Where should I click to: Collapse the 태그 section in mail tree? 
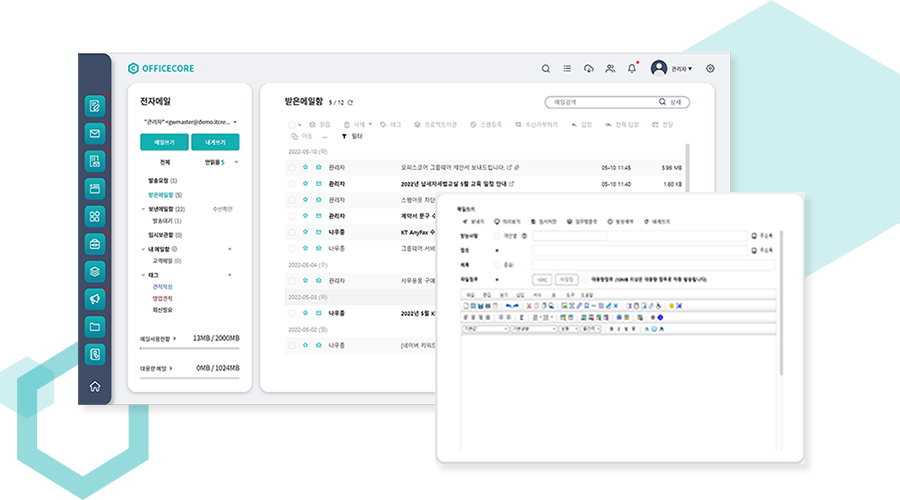coord(144,273)
